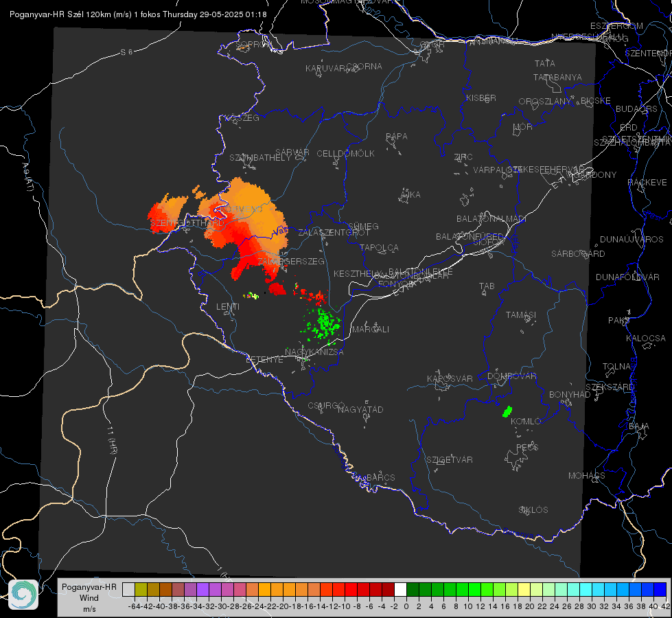Select the MARCALI town label
Screen dimensions: 672x618
tap(370, 330)
